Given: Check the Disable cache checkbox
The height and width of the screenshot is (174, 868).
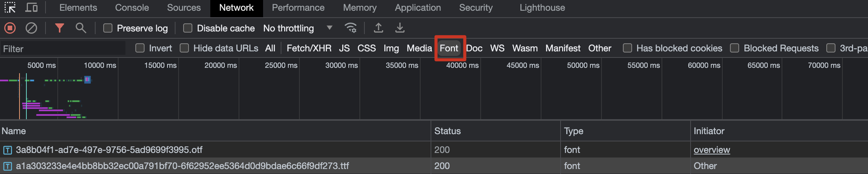Looking at the screenshot, I should click(188, 28).
